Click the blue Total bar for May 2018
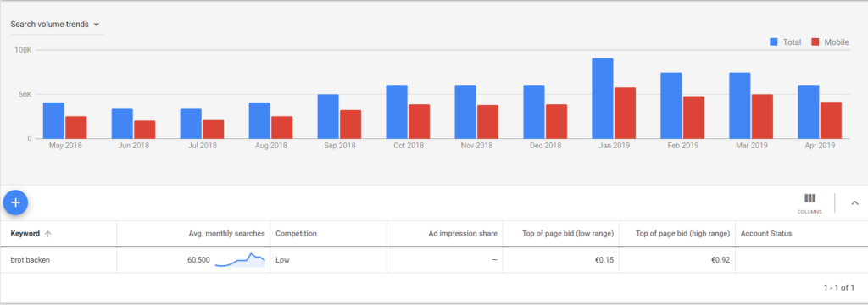Viewport: 868px width, 305px height. 53,120
